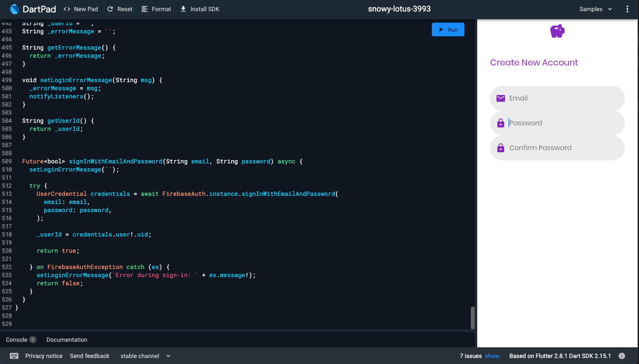
Task: Click the Install SDK button label
Action: pyautogui.click(x=205, y=9)
